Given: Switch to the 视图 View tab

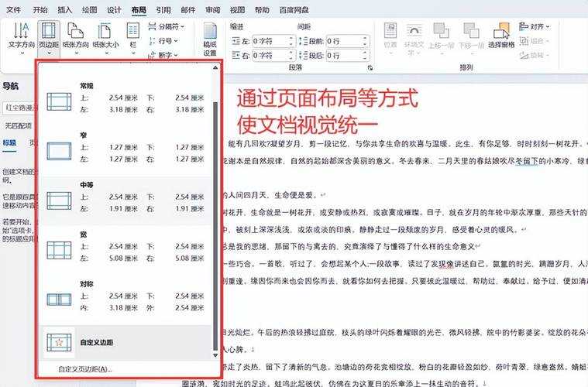Looking at the screenshot, I should (237, 10).
